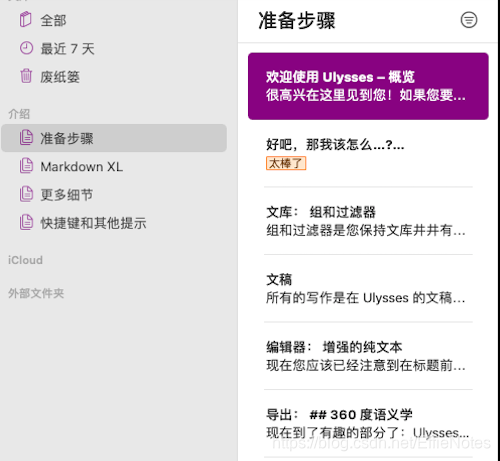Click the 快捷键和其他提示 group icon
Viewport: 500px width, 461px height.
tap(26, 222)
